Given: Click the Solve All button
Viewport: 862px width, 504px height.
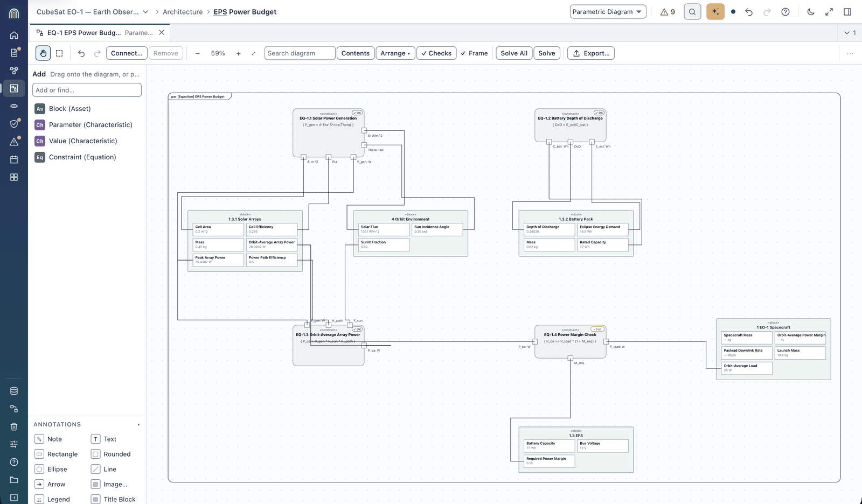Looking at the screenshot, I should pos(514,53).
